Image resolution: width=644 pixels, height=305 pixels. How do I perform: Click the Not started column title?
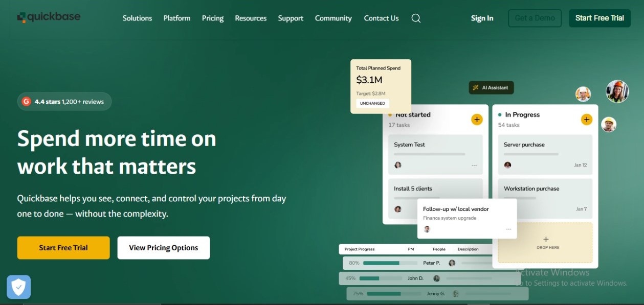[x=413, y=115]
